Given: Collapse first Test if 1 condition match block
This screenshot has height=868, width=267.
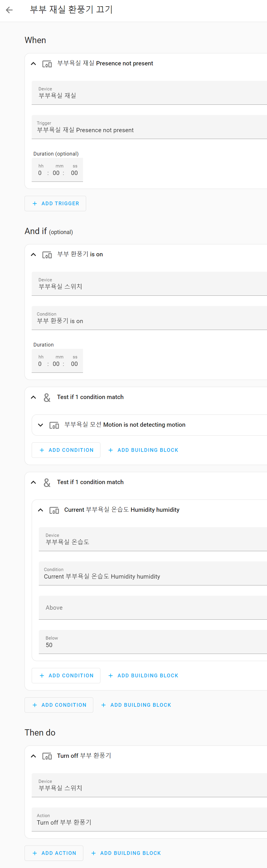Looking at the screenshot, I should point(33,397).
